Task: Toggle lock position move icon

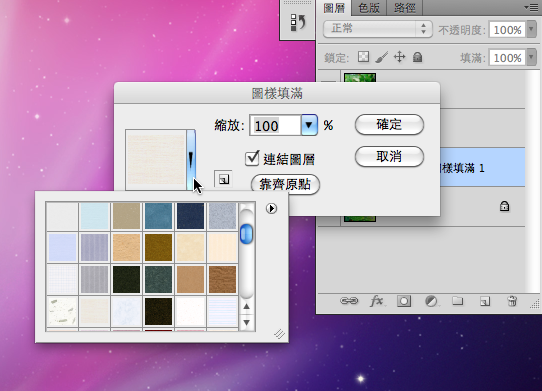Action: (x=399, y=57)
